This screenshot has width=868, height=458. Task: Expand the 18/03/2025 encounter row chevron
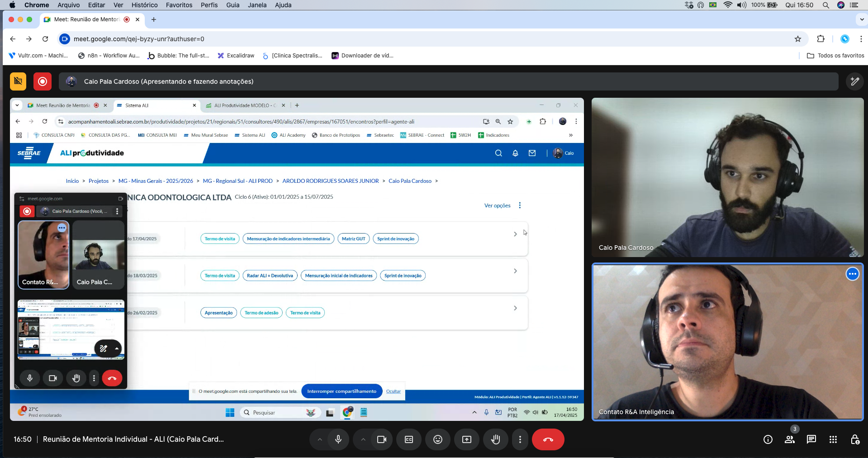[515, 271]
